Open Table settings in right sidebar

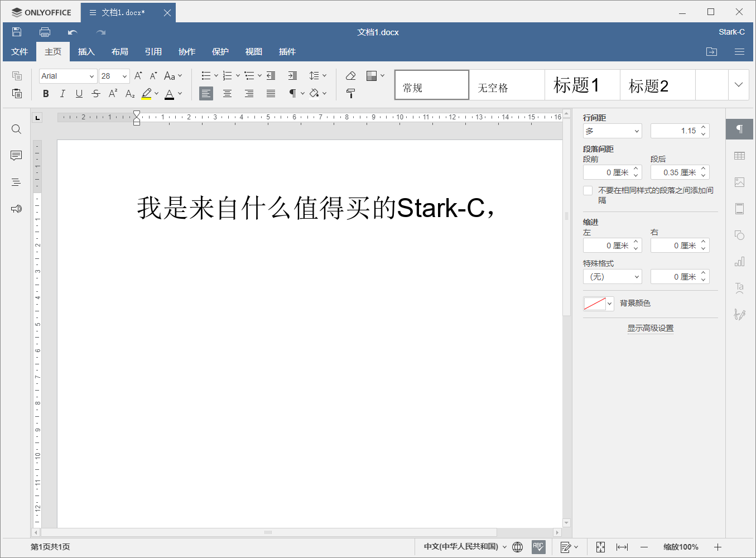(x=740, y=156)
